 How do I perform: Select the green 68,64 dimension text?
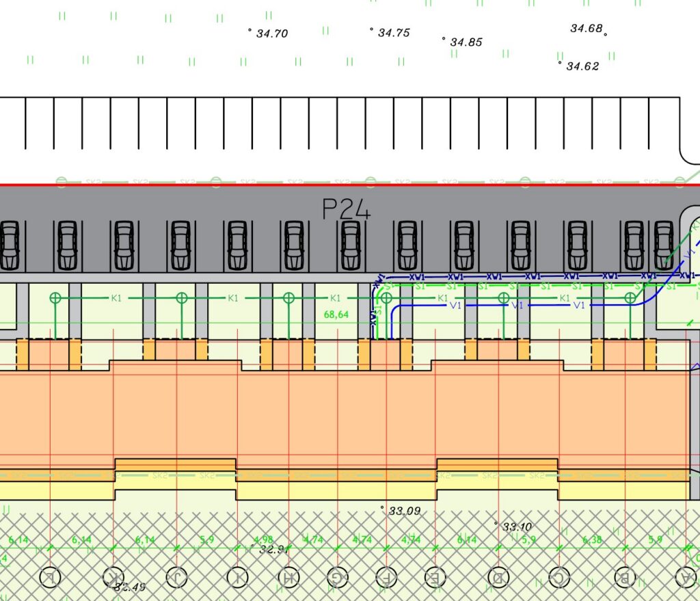coord(334,315)
